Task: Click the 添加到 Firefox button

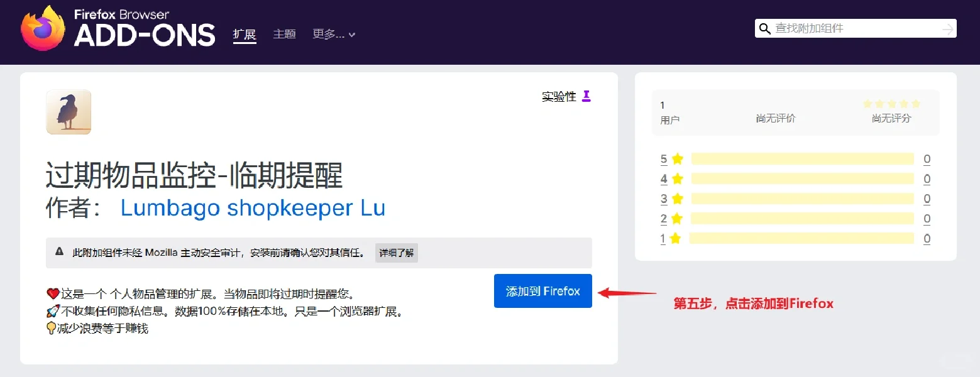Action: 542,290
